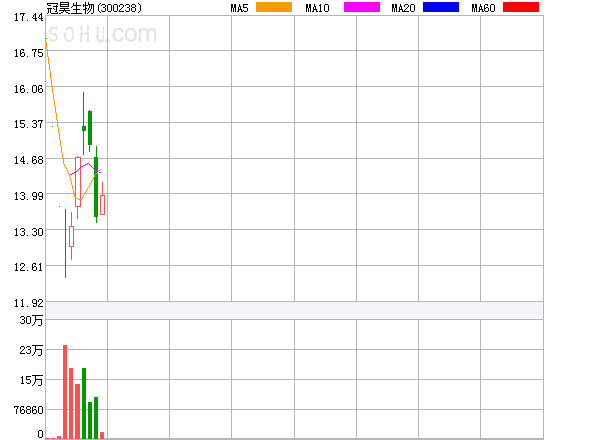Click the 23万 volume axis label
The image size is (600, 440).
click(31, 350)
